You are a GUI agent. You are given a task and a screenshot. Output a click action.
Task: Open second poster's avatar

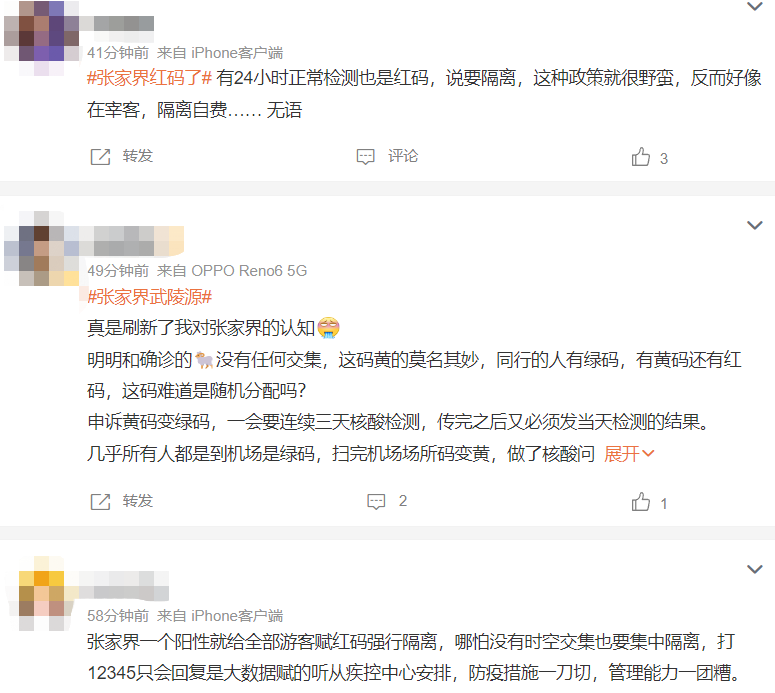42,249
